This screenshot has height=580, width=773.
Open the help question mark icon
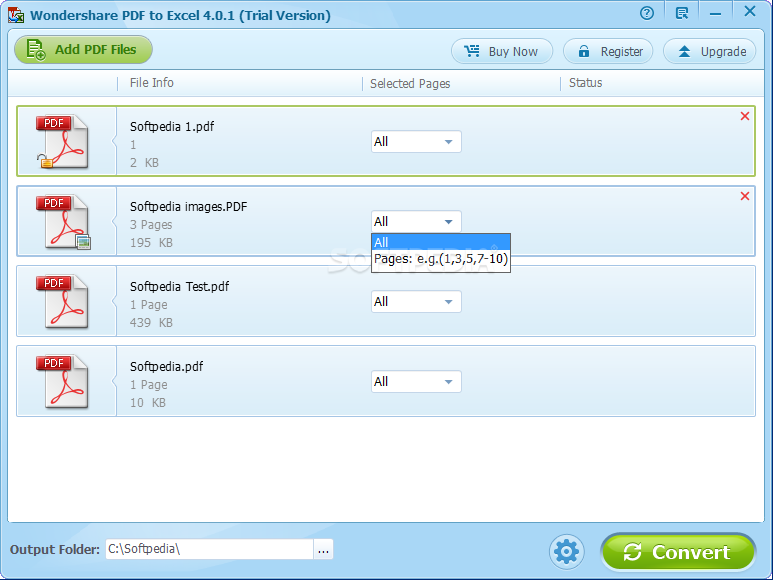point(647,13)
